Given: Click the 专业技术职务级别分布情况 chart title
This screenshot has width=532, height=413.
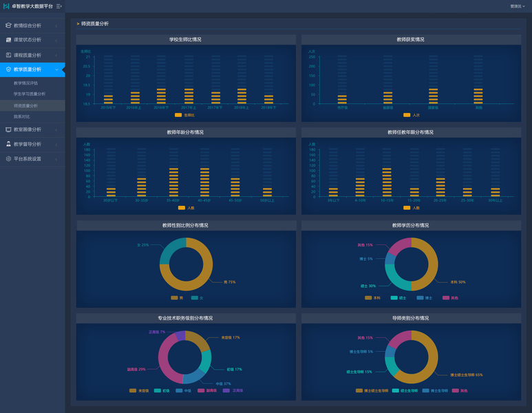Looking at the screenshot, I should pos(185,318).
